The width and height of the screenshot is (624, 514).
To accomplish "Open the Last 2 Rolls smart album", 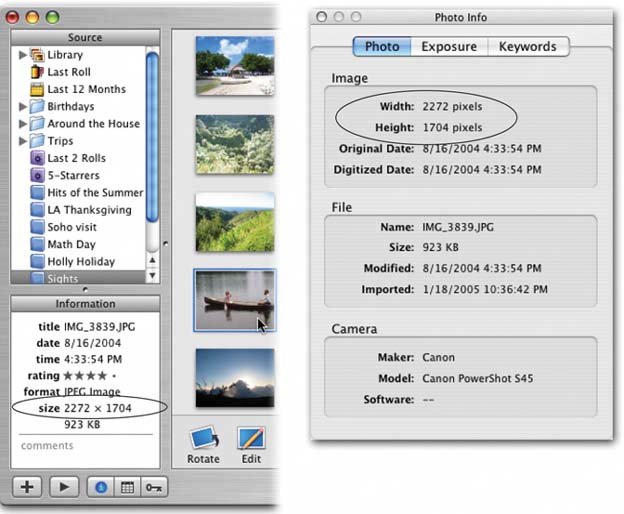I will (38, 158).
